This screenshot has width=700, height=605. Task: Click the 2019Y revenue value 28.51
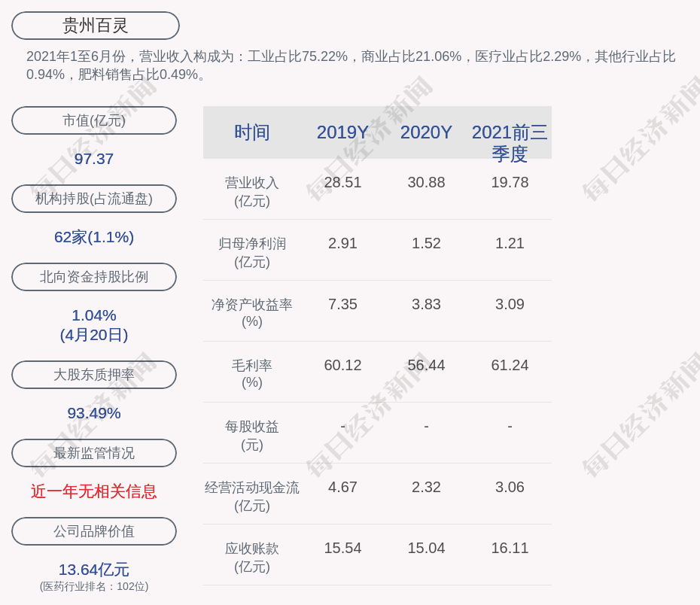pyautogui.click(x=342, y=182)
